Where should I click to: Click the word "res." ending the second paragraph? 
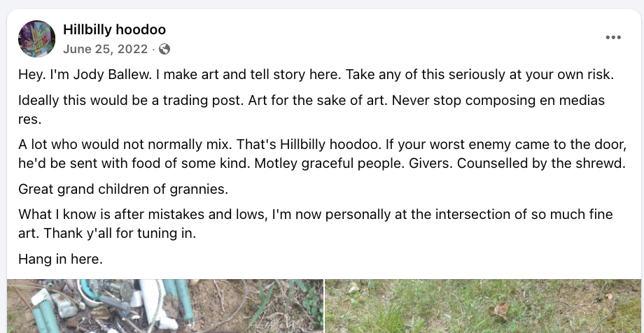[30, 119]
